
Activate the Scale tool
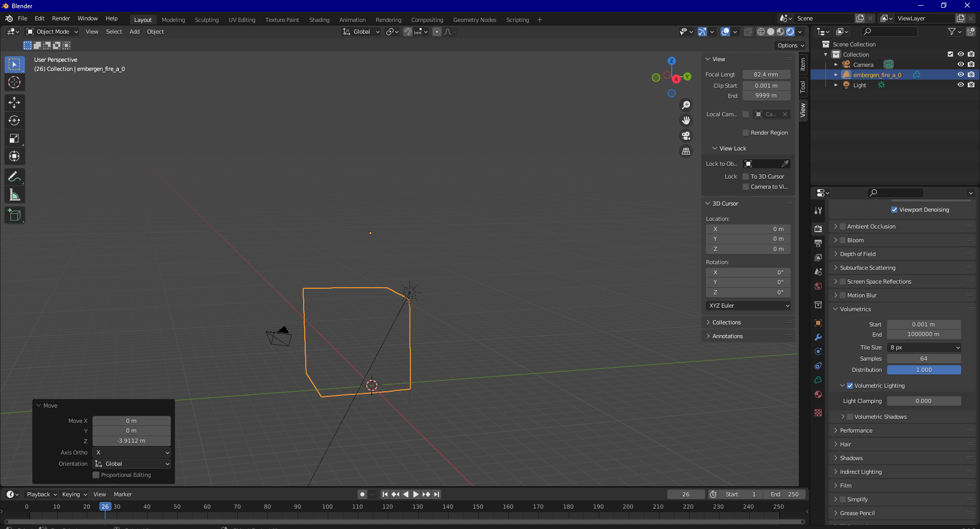click(14, 138)
